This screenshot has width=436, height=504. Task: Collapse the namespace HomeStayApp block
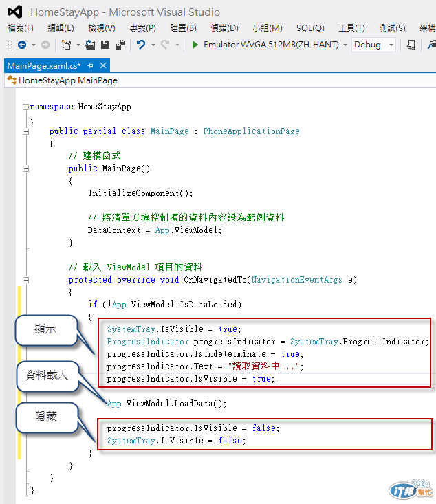(25, 107)
